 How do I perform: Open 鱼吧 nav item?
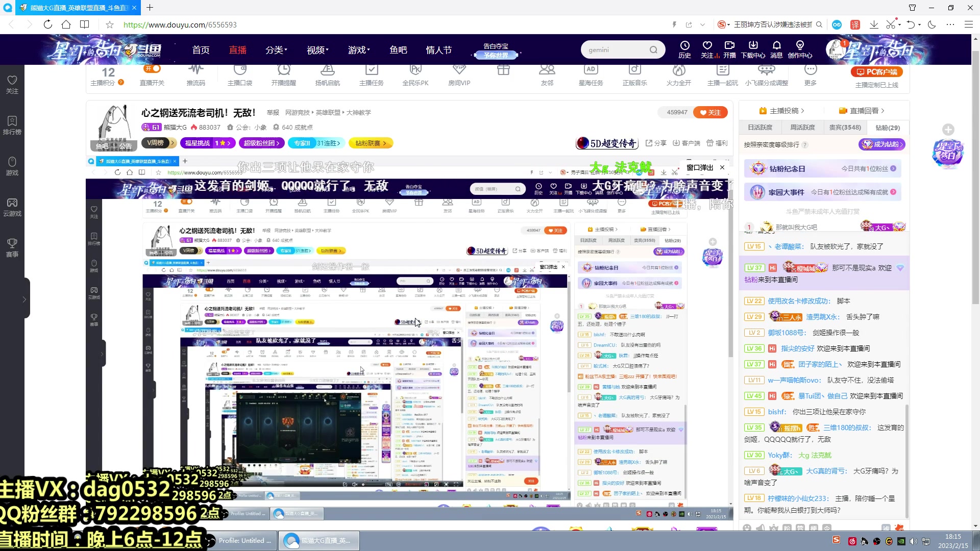pos(398,50)
